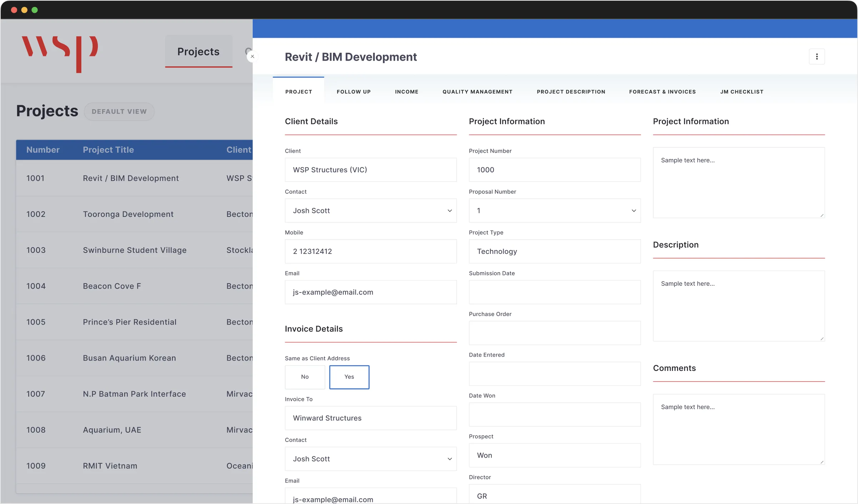Click the Mobile number input field
The height and width of the screenshot is (504, 858).
click(370, 251)
